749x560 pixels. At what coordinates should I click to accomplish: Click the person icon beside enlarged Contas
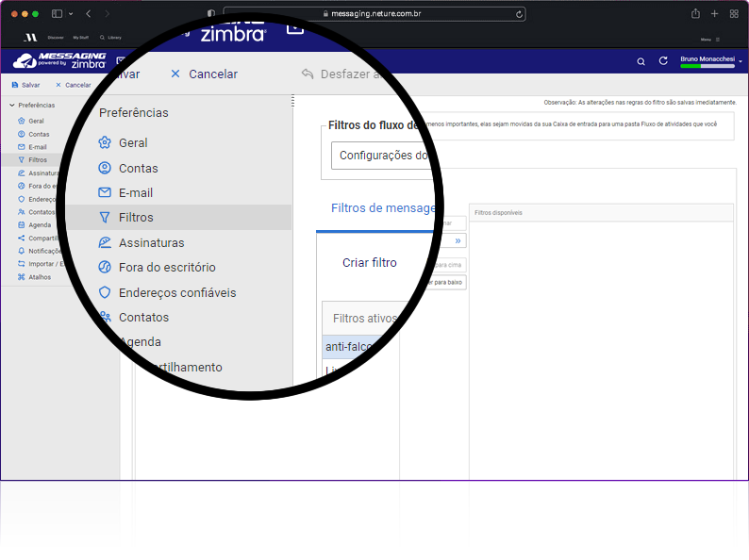tap(105, 168)
